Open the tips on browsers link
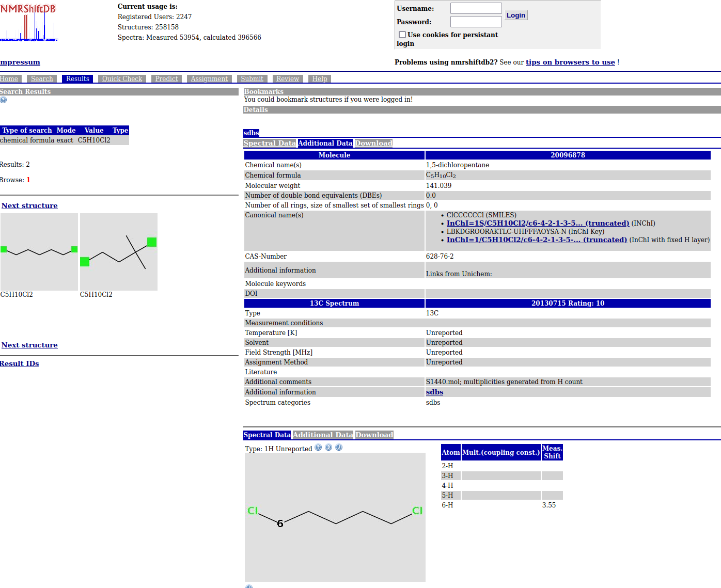Screen dimensions: 721x588 pyautogui.click(x=570, y=62)
